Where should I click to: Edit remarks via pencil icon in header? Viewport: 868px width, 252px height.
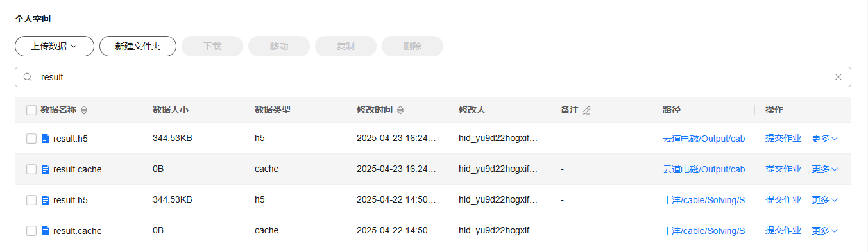(x=586, y=110)
